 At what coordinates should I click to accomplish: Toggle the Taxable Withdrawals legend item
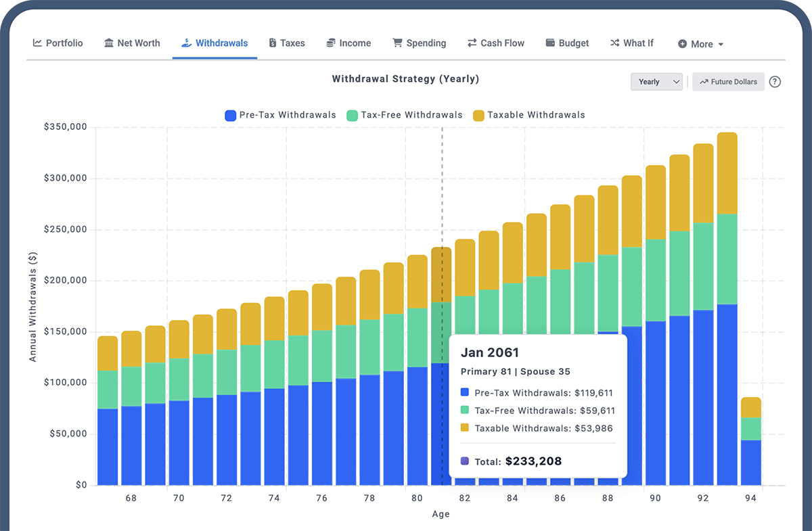click(x=529, y=115)
